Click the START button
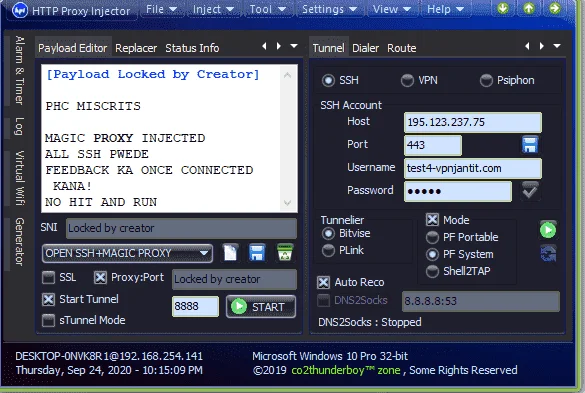The width and height of the screenshot is (585, 393). coord(261,306)
